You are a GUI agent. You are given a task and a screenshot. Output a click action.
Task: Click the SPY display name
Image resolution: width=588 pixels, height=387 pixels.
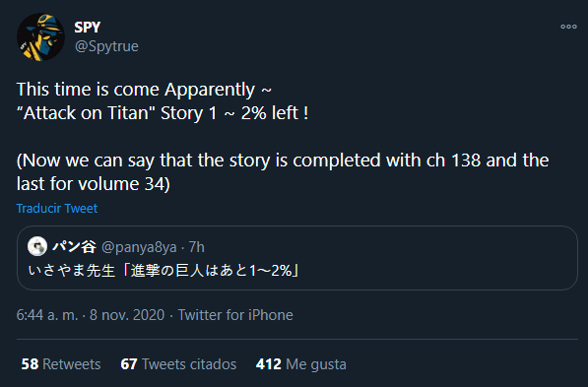coord(88,27)
